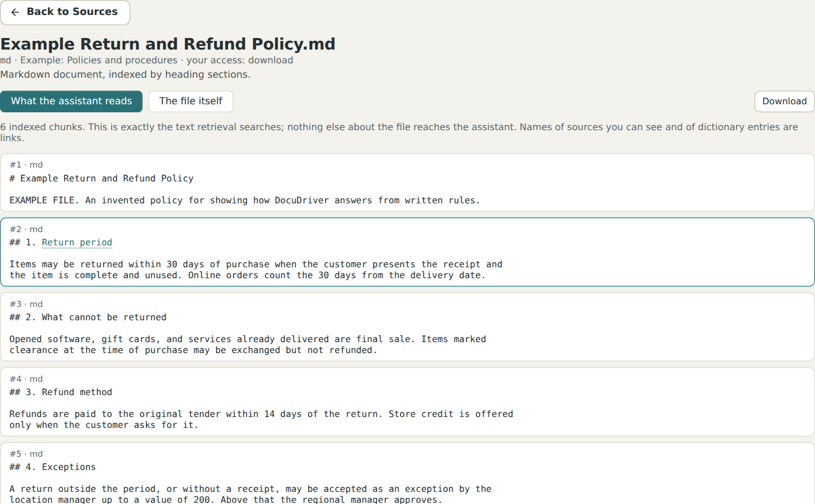This screenshot has height=504, width=815.
Task: Download the policy file
Action: [784, 101]
